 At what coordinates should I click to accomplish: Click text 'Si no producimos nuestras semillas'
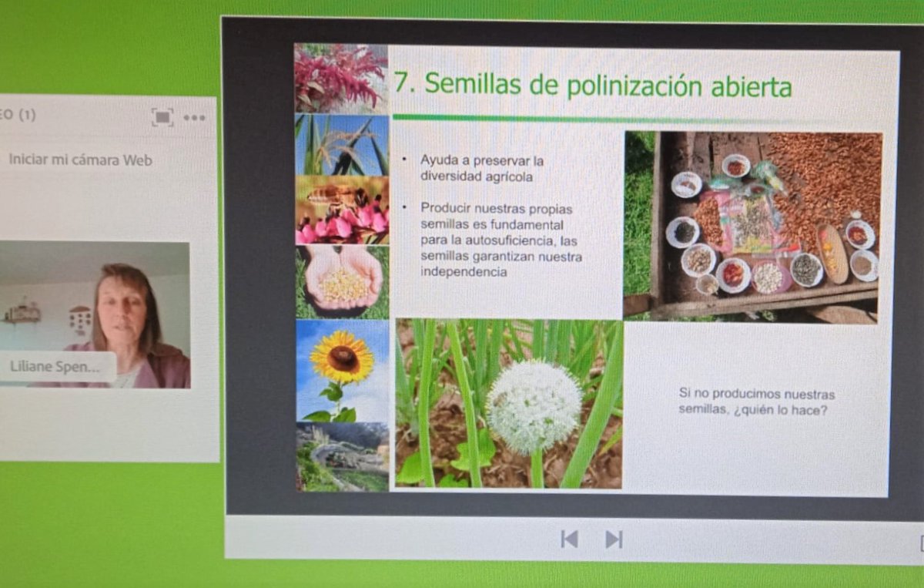[x=756, y=402]
